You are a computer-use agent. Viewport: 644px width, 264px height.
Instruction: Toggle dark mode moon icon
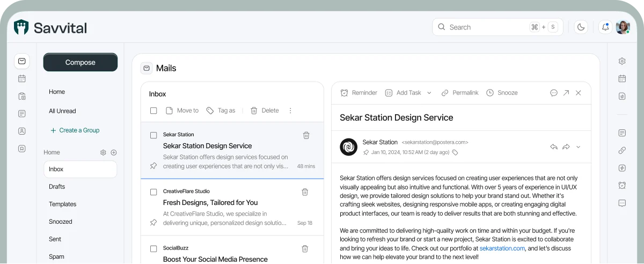click(x=581, y=27)
